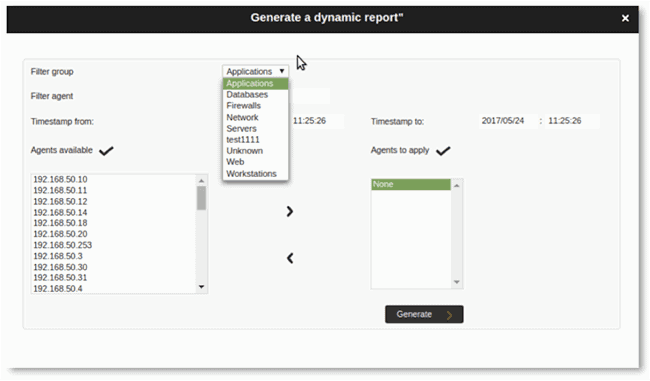
Task: Choose Servers in the group list
Action: pyautogui.click(x=255, y=129)
